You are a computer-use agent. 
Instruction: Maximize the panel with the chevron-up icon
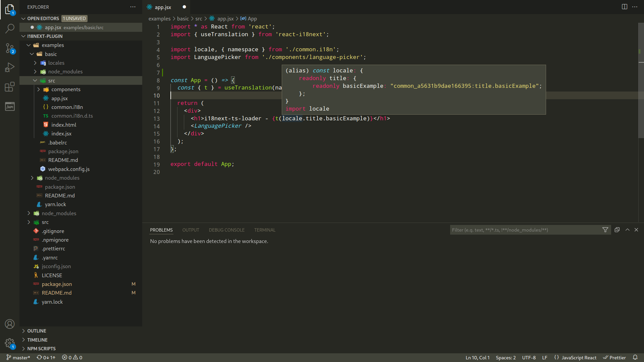[627, 230]
